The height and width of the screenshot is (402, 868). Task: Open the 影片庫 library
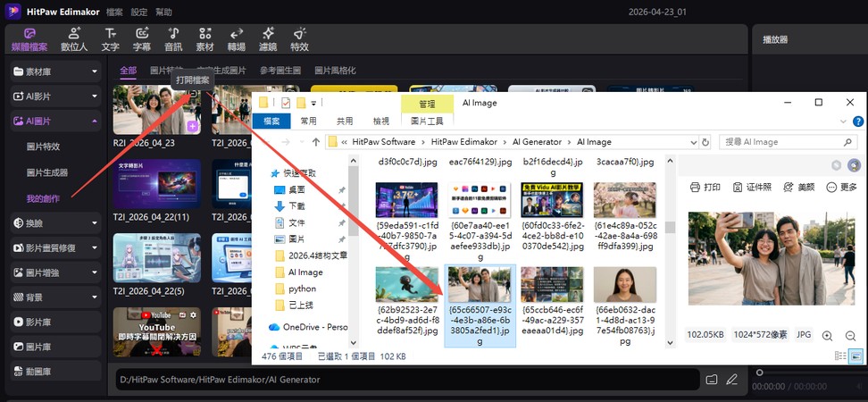pos(56,322)
